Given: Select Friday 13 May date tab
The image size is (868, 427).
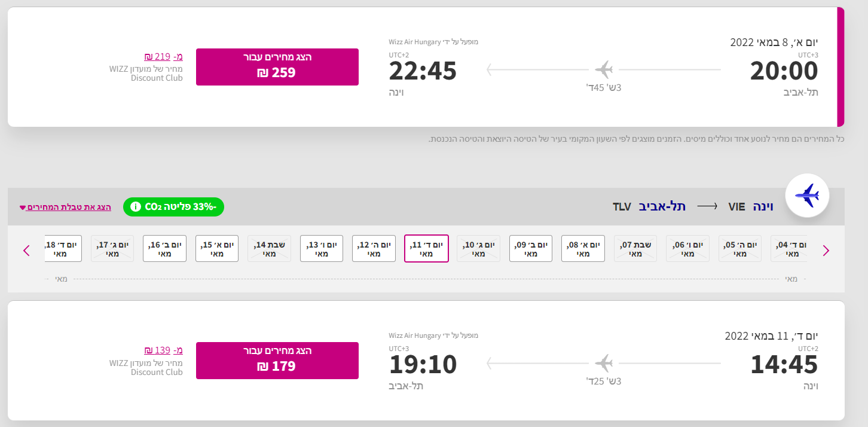Looking at the screenshot, I should (x=322, y=249).
